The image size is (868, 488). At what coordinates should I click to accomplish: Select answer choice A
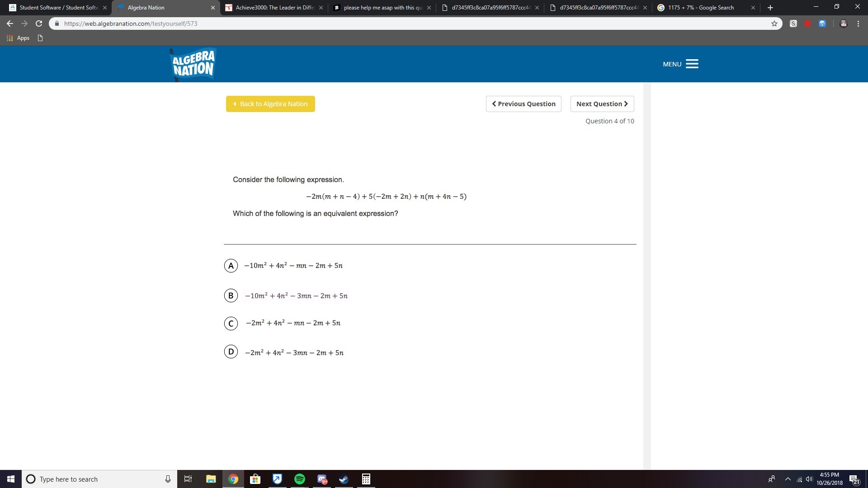click(x=231, y=266)
